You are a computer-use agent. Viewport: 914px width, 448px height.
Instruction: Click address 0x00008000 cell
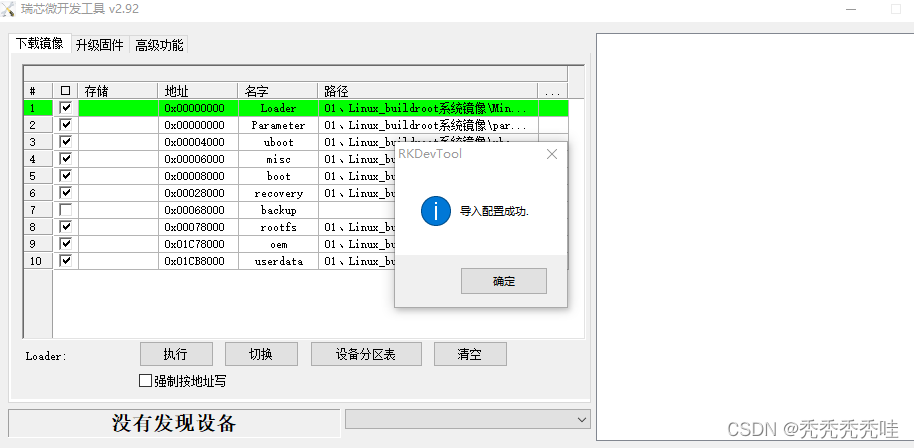pos(198,176)
